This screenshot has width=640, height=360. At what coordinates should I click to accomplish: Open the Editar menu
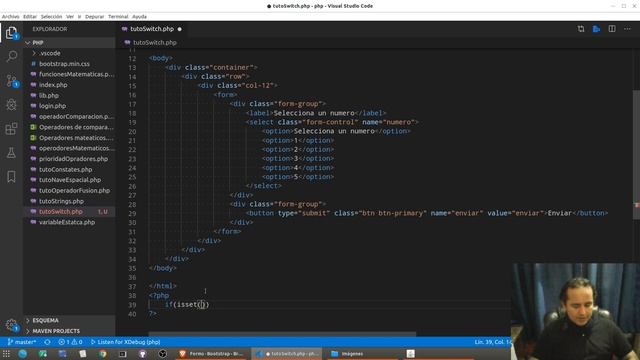click(x=30, y=17)
